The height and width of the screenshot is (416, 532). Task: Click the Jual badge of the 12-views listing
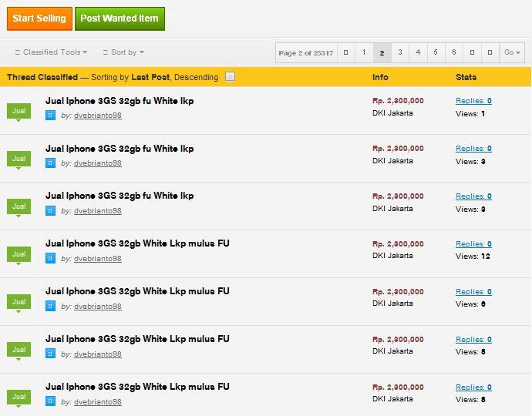tap(19, 254)
